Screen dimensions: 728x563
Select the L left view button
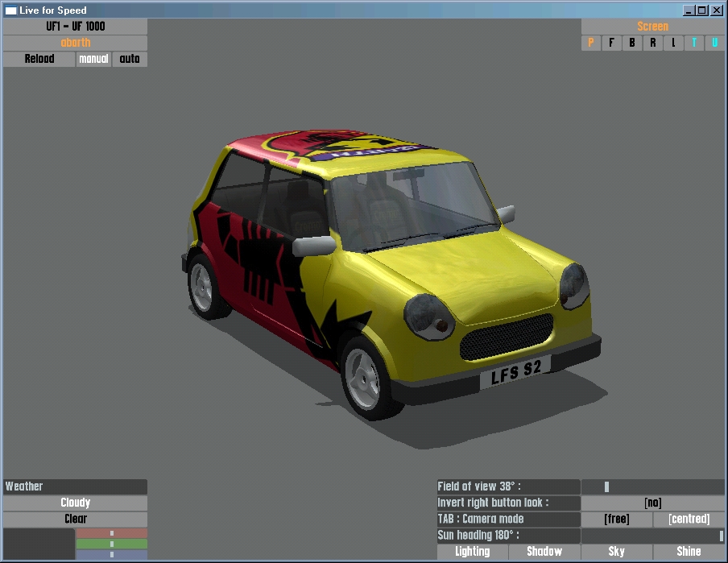click(673, 43)
